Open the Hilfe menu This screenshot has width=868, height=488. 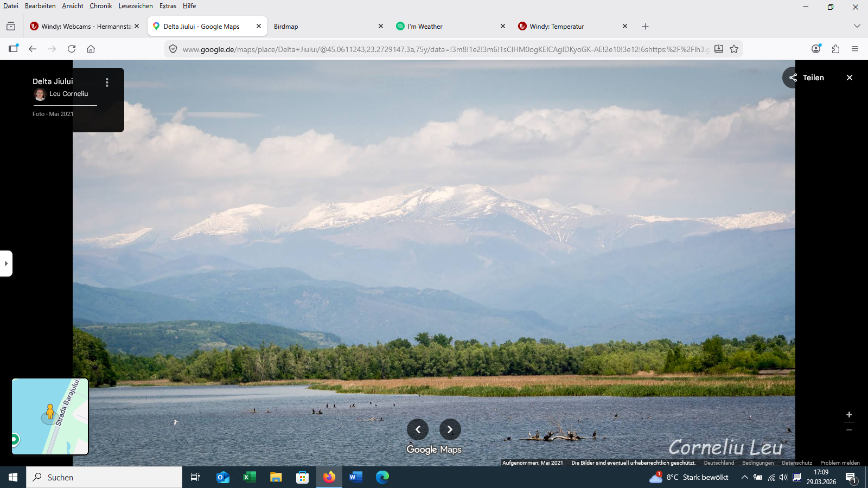pos(189,6)
